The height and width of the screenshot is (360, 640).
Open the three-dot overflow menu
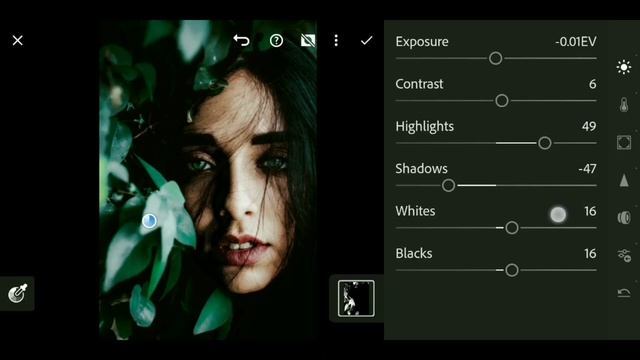[336, 40]
